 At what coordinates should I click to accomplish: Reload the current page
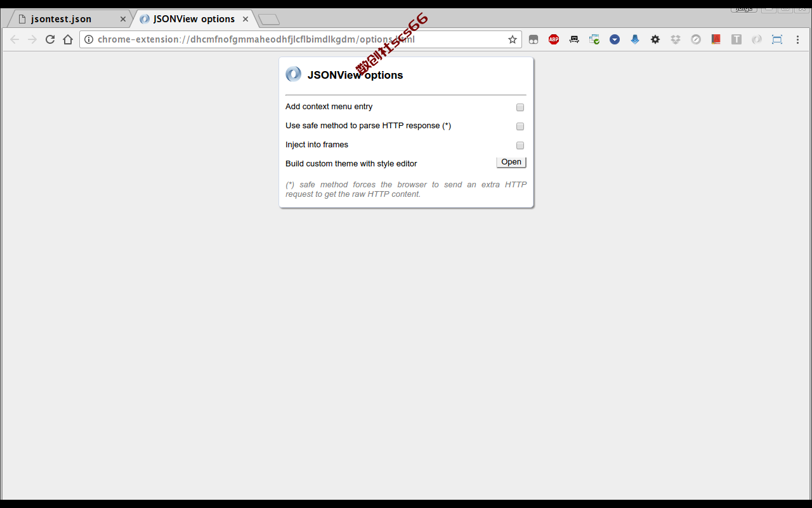[50, 39]
